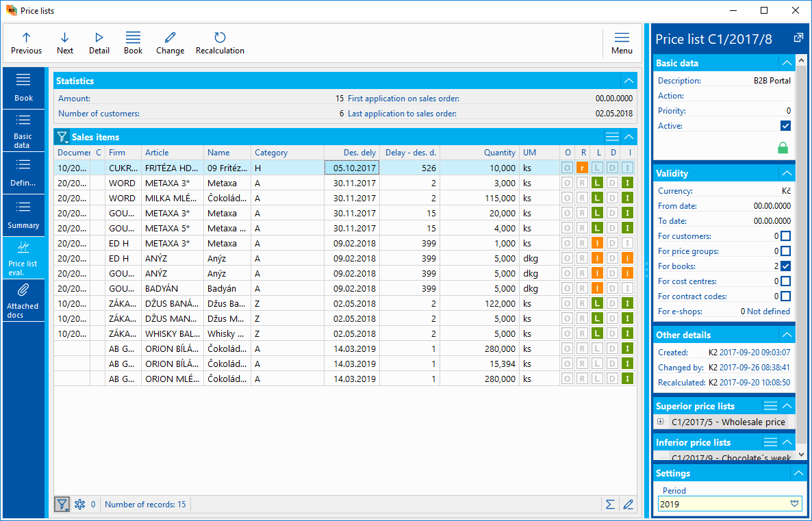Select the Whisky ... name cell
The width and height of the screenshot is (812, 521).
[x=227, y=333]
